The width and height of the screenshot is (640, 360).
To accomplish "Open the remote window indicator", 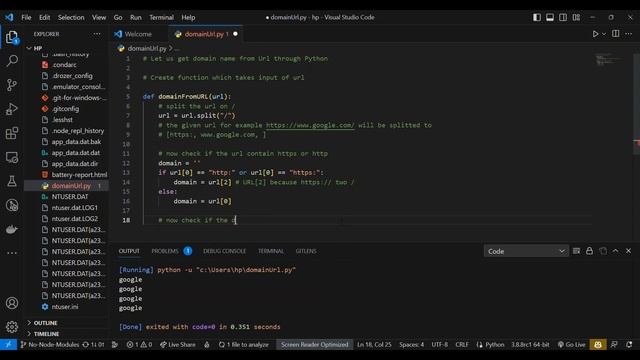I will click(8, 344).
